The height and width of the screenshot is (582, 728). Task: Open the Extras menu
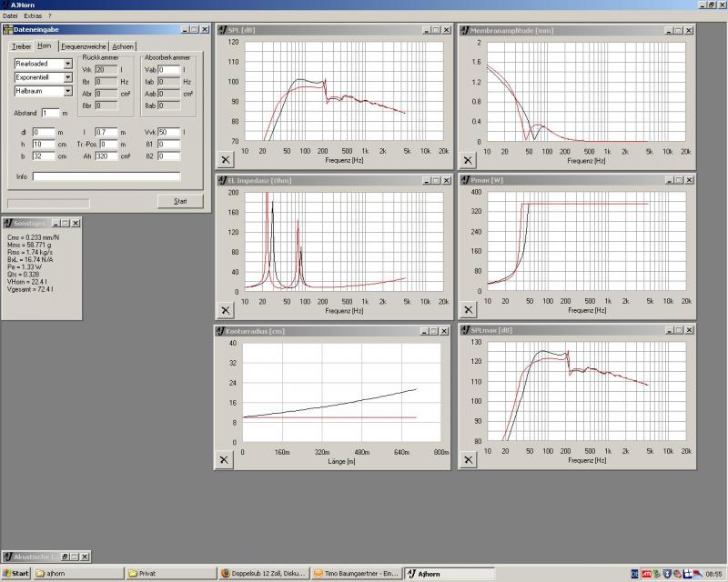pyautogui.click(x=34, y=16)
